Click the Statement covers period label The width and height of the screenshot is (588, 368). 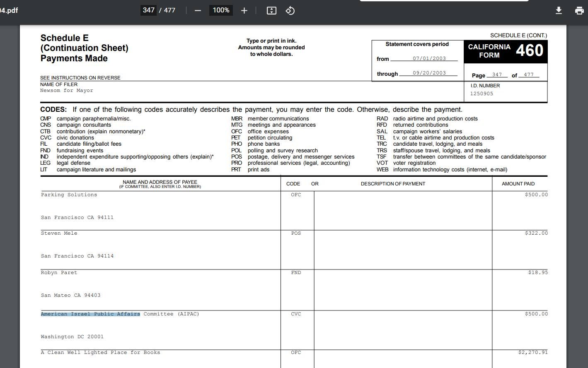pos(417,44)
